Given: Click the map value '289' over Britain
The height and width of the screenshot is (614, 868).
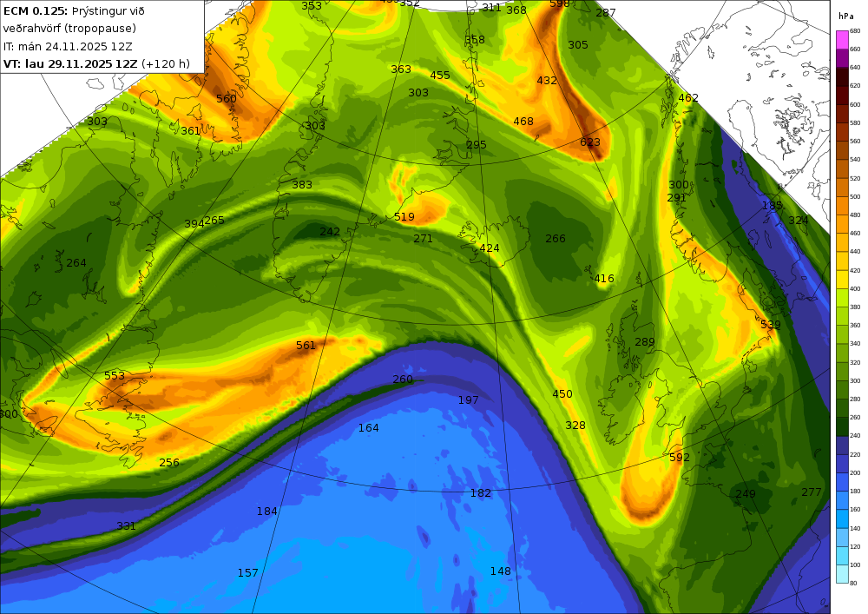Looking at the screenshot, I should click(x=645, y=342).
